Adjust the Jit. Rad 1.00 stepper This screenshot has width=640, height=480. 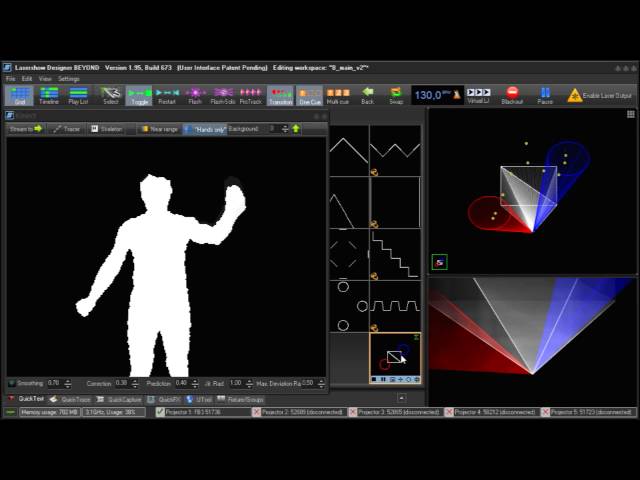249,383
